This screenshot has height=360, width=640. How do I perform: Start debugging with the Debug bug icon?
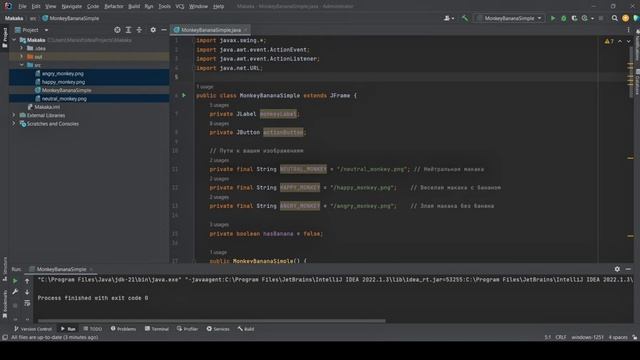pyautogui.click(x=564, y=18)
